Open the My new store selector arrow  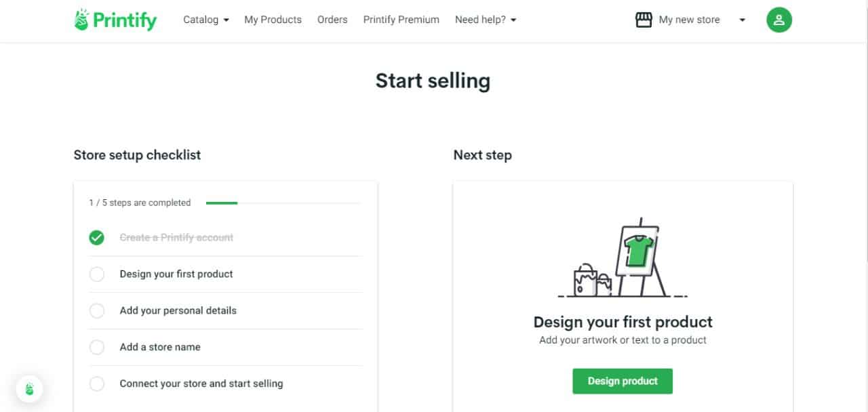point(742,20)
